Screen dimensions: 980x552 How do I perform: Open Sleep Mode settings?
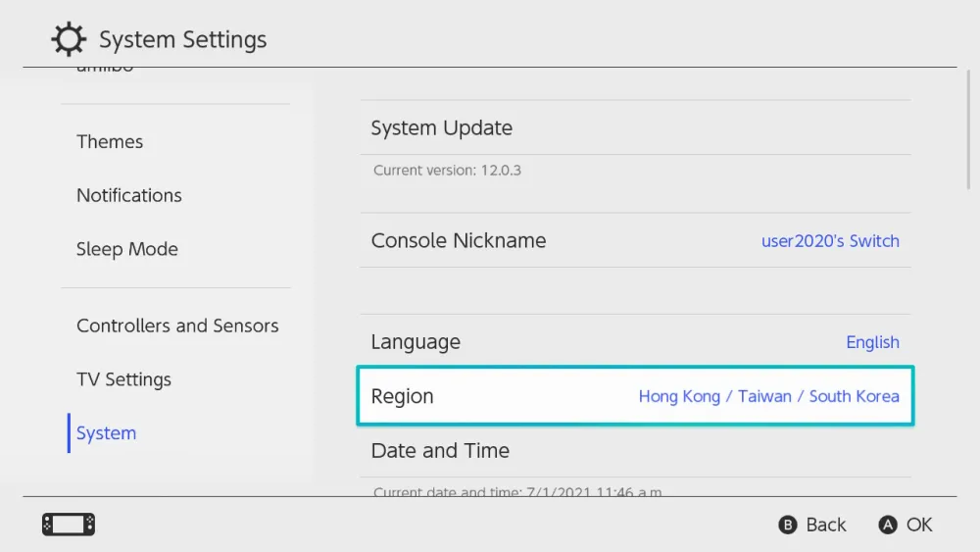tap(127, 249)
